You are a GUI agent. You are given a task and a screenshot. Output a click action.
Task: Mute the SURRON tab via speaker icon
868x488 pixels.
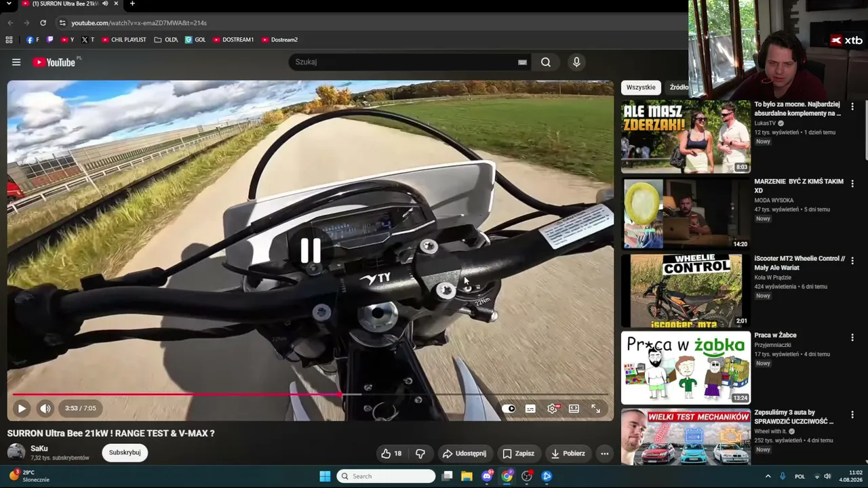105,3
